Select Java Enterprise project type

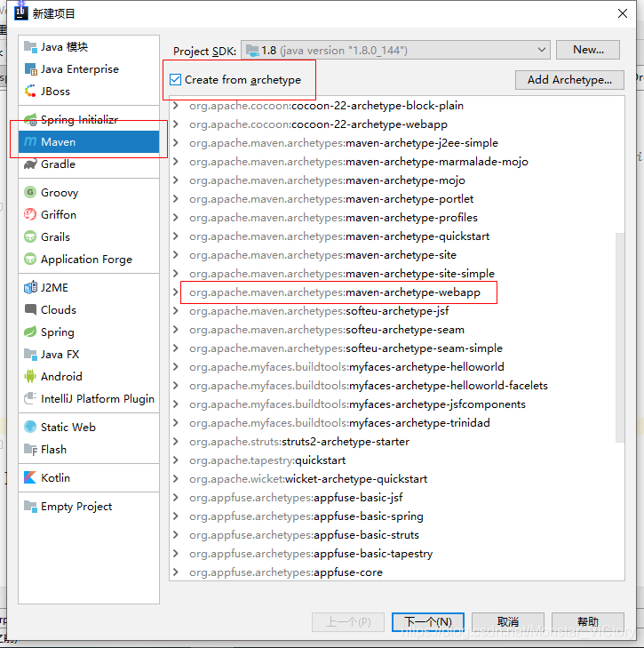pos(89,69)
